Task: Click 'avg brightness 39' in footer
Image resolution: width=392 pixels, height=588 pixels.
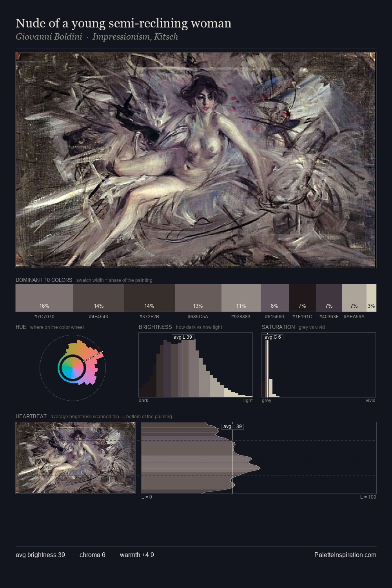Action: [40, 555]
